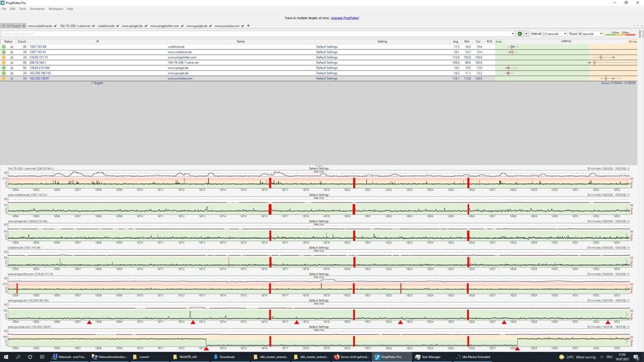This screenshot has width=644, height=362.
Task: Sort by the Cur column header
Action: [478, 41]
